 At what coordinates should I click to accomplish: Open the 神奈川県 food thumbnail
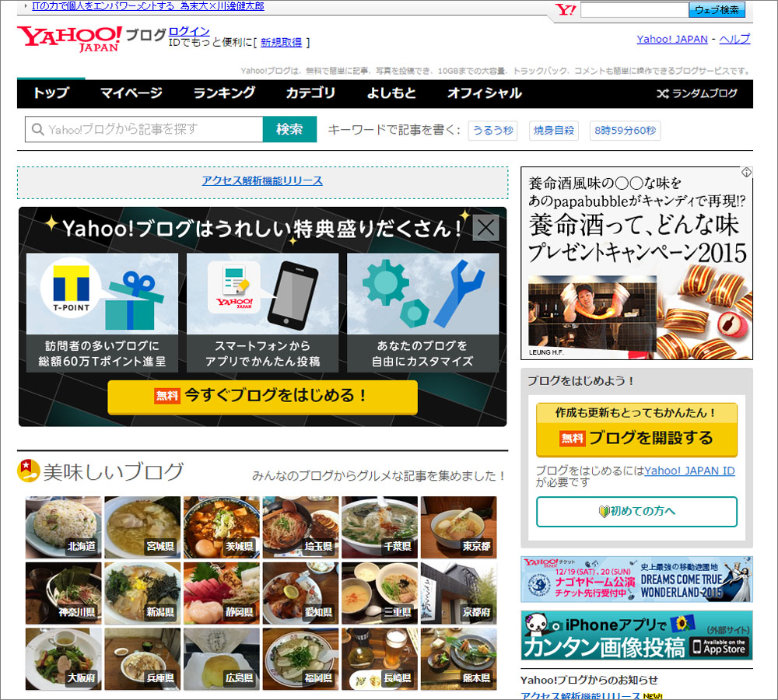[x=64, y=593]
